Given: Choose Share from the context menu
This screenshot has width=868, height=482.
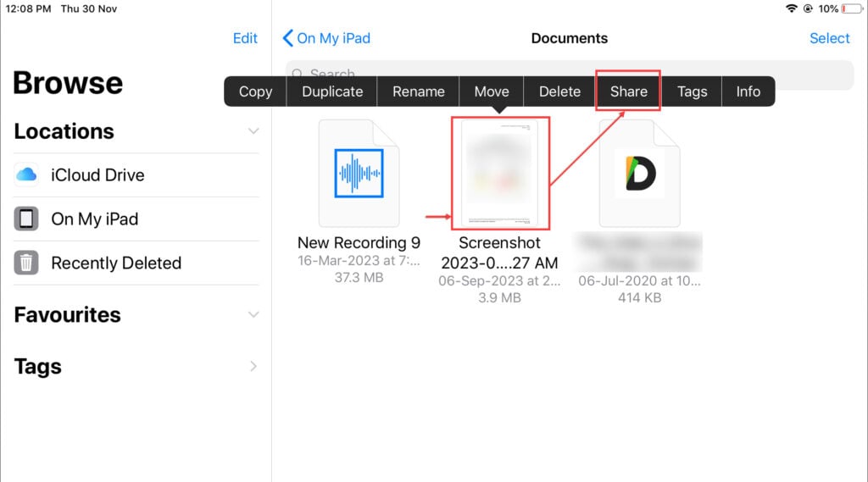Looking at the screenshot, I should pos(628,91).
